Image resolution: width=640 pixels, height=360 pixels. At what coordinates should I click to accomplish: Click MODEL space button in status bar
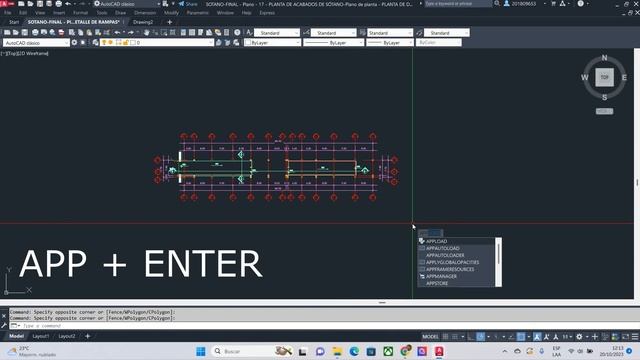pyautogui.click(x=430, y=337)
